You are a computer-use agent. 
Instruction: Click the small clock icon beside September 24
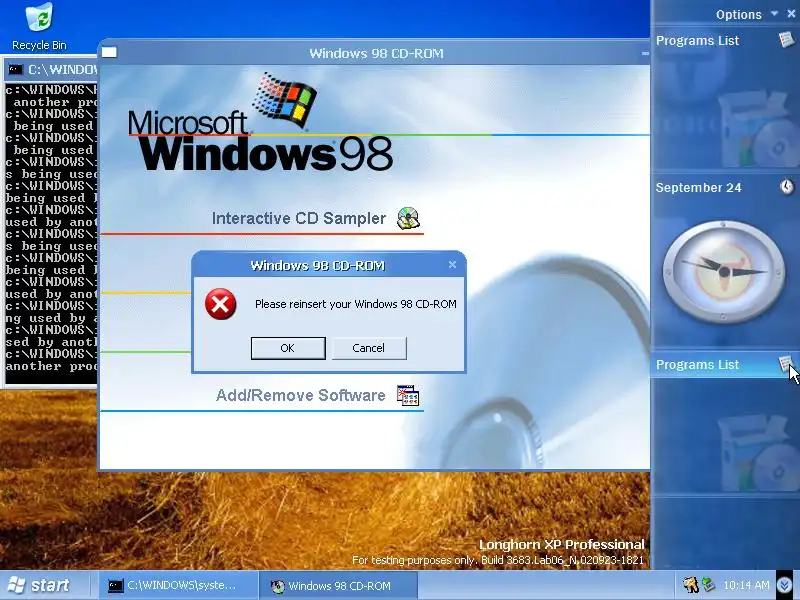tap(787, 187)
